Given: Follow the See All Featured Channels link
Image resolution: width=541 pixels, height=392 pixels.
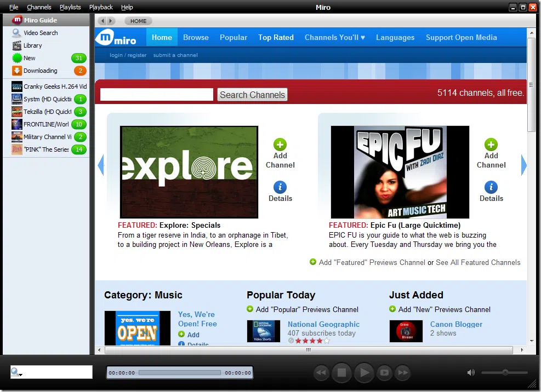Looking at the screenshot, I should [x=478, y=262].
